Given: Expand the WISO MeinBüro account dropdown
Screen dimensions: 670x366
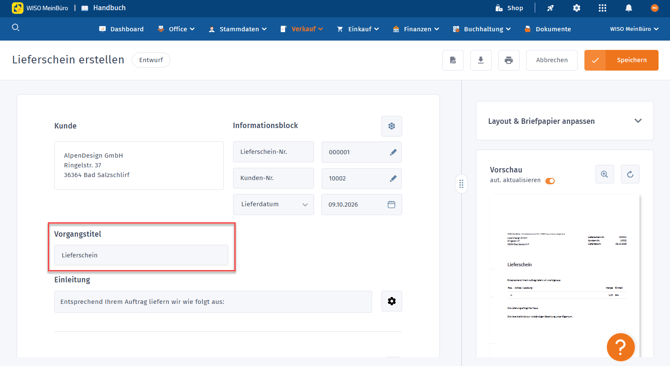Looking at the screenshot, I should coord(634,29).
